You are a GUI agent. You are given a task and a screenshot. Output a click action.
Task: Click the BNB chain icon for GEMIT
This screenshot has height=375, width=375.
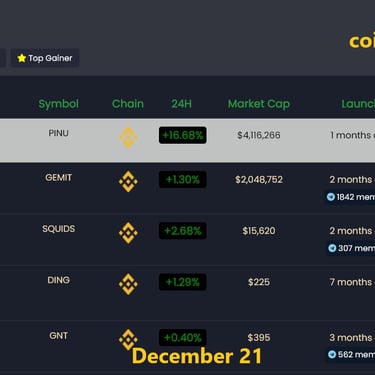(128, 182)
